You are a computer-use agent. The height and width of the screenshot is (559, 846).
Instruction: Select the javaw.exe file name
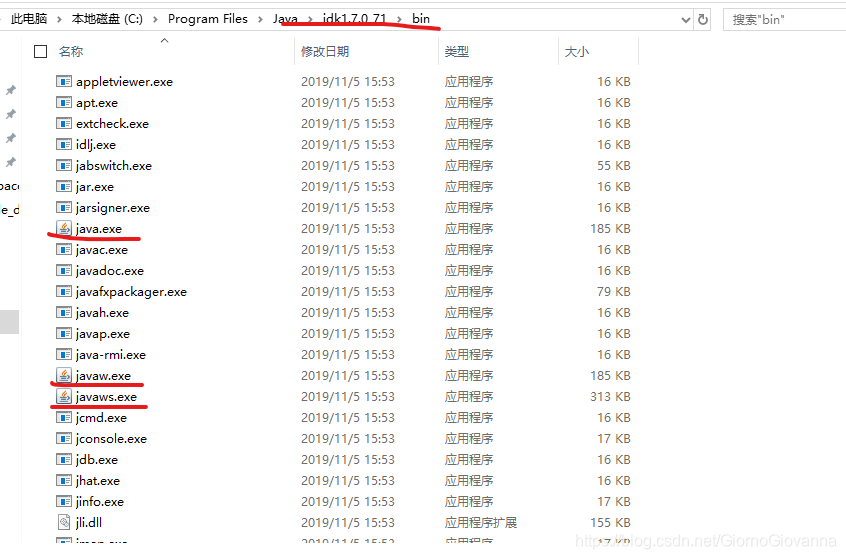click(x=103, y=376)
